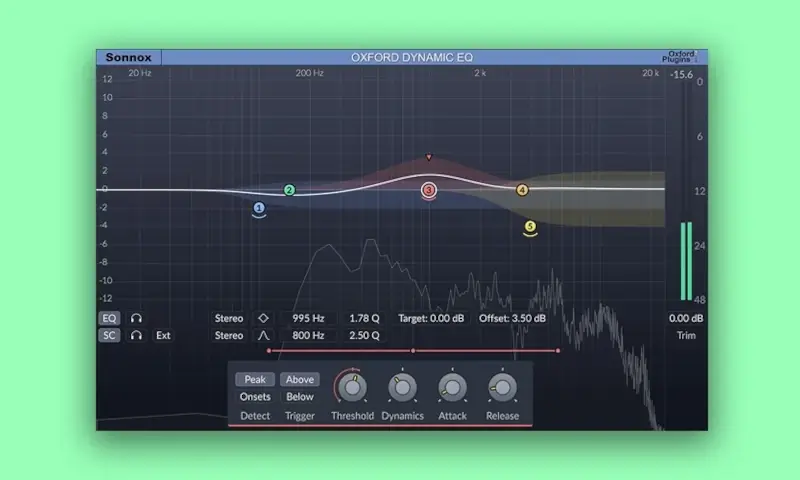Open the SC row Stereo channel dropdown
The width and height of the screenshot is (800, 480).
(229, 335)
